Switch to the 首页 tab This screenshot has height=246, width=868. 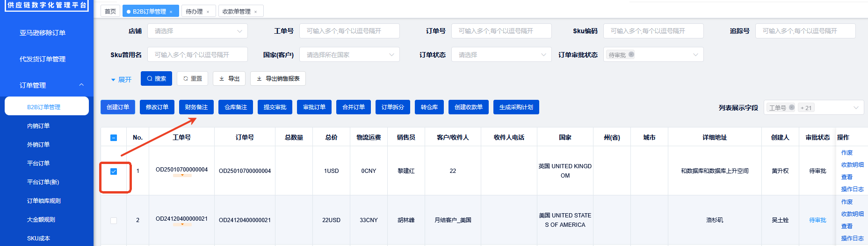click(110, 11)
